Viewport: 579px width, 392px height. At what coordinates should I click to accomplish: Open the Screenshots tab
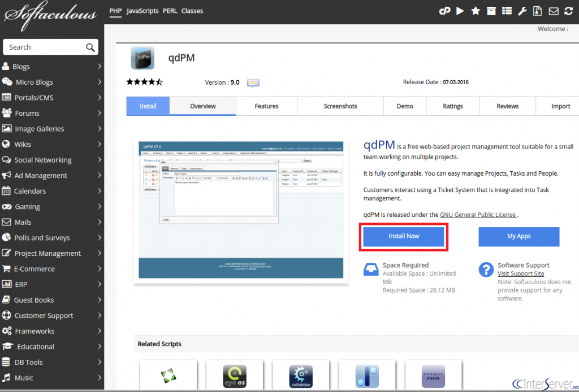[340, 106]
